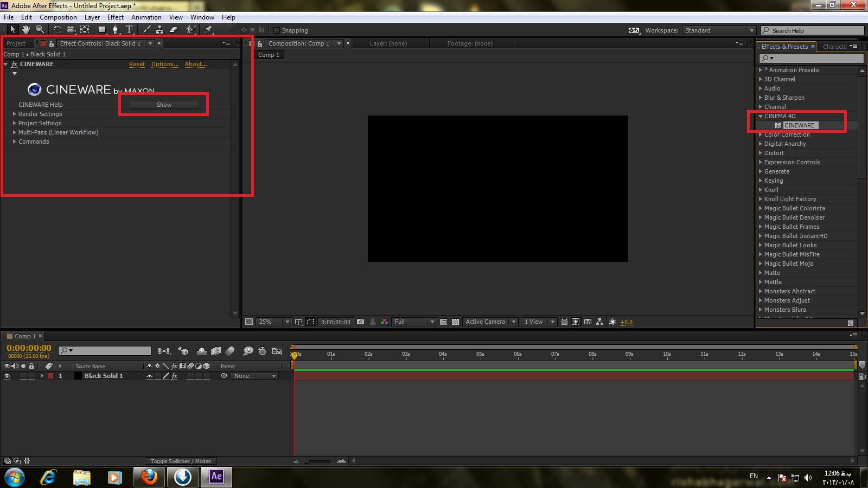Viewport: 868px width, 488px height.
Task: Open the Workspace Standard dropdown
Action: (x=719, y=30)
